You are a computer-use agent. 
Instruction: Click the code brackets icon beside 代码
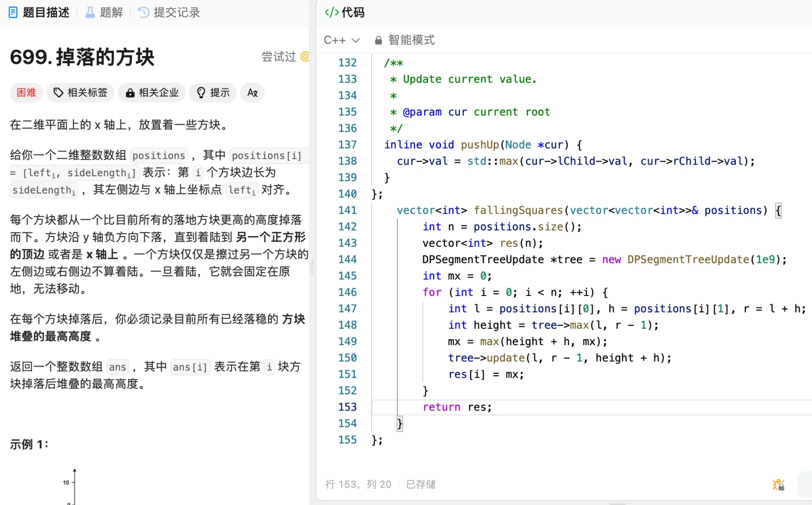(331, 13)
